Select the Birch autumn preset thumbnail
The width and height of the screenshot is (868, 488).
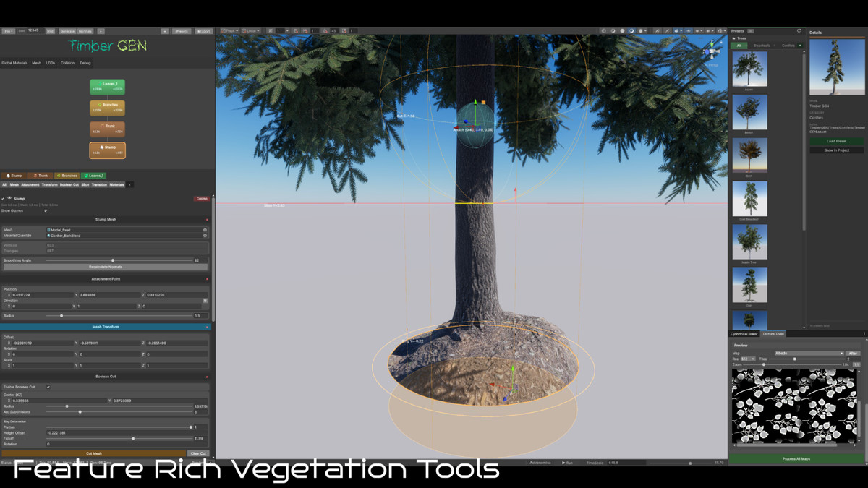pyautogui.click(x=749, y=155)
